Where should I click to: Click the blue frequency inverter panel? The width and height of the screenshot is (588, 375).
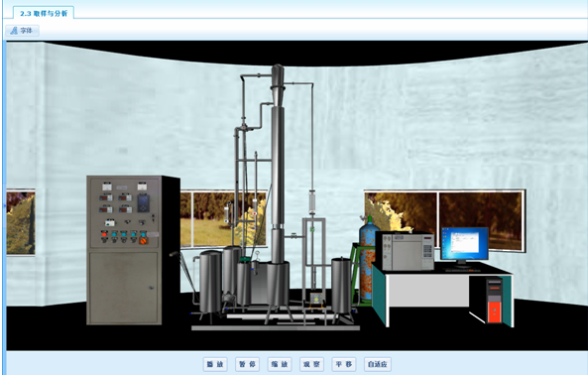[143, 202]
